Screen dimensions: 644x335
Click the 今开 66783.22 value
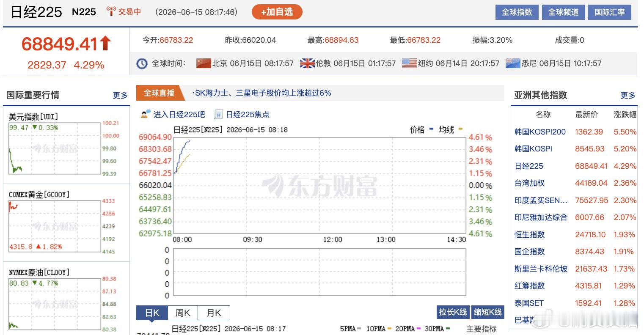click(176, 40)
